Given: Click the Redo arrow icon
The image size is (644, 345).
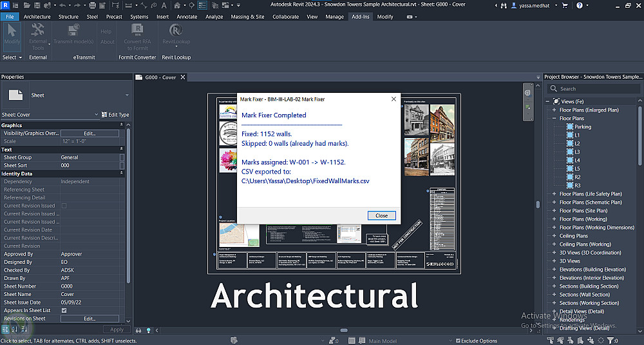Looking at the screenshot, I should [x=77, y=5].
